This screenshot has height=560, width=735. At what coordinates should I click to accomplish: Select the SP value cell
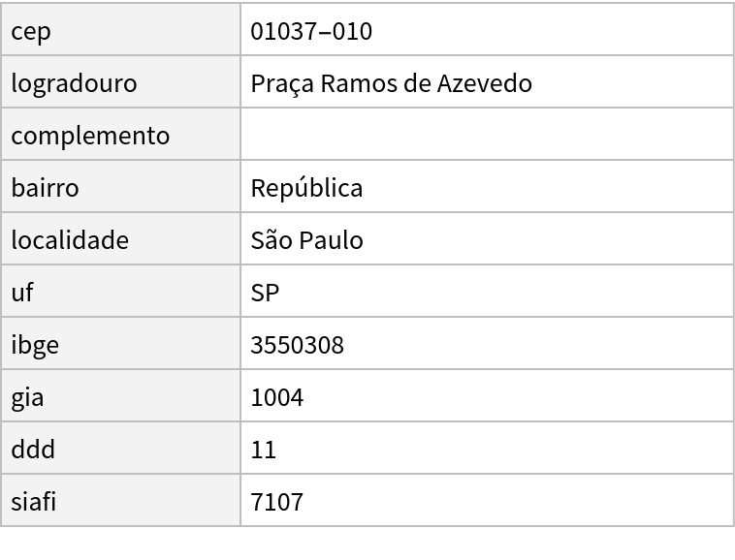tap(265, 293)
